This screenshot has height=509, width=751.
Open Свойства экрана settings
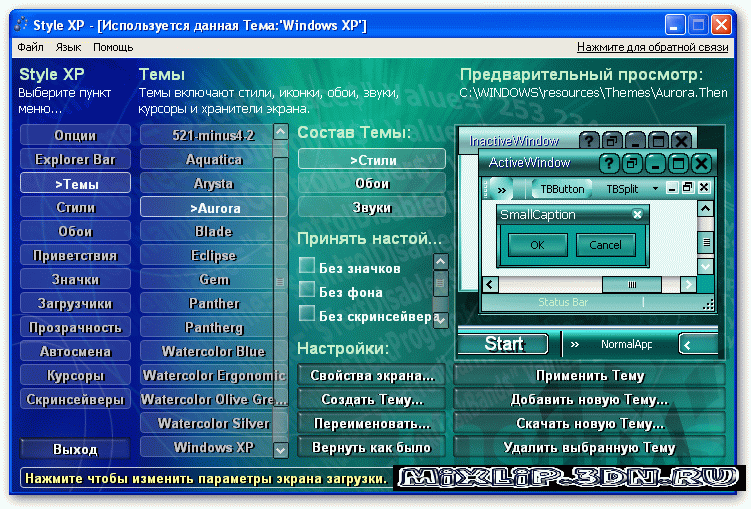[x=372, y=374]
